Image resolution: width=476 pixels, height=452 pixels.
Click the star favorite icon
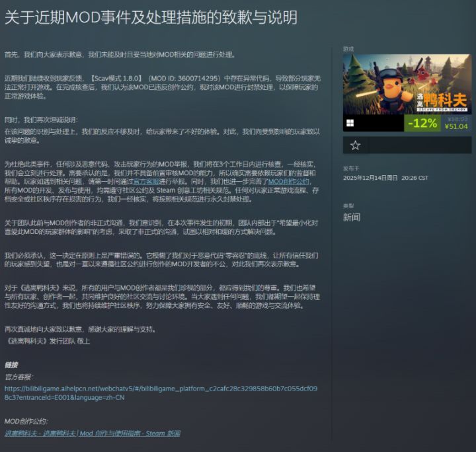[x=355, y=145]
